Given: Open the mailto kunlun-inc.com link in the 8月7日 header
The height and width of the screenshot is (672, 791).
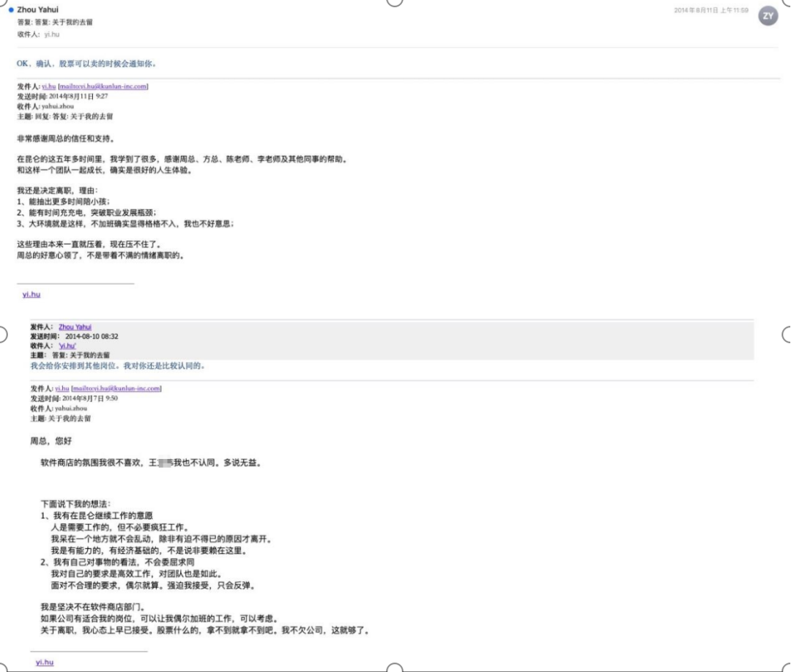Looking at the screenshot, I should pos(116,389).
